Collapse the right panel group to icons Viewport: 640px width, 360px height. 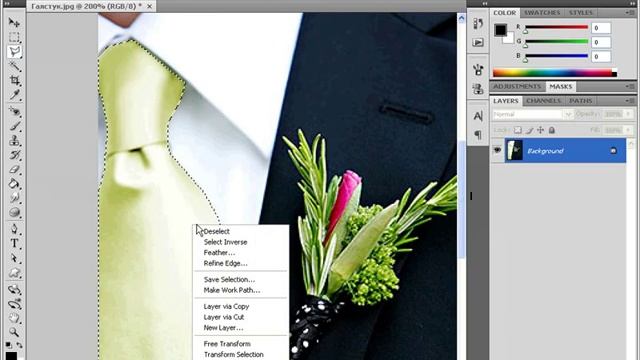(632, 3)
